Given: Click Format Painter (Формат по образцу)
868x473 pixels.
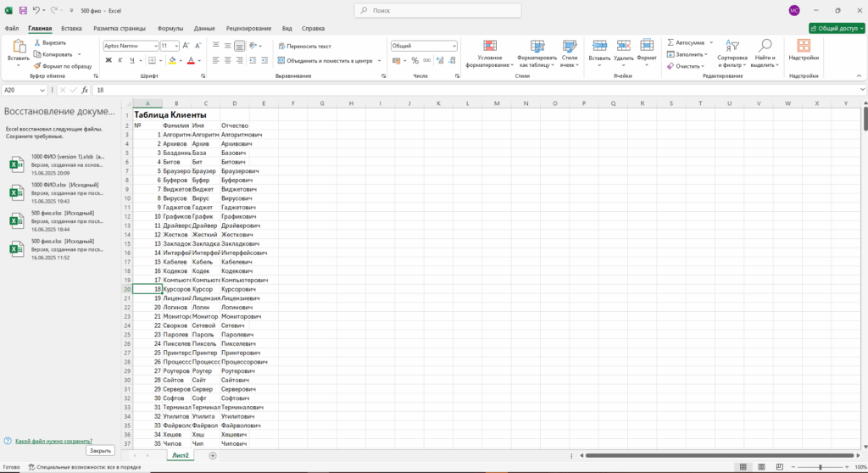Looking at the screenshot, I should click(x=63, y=66).
